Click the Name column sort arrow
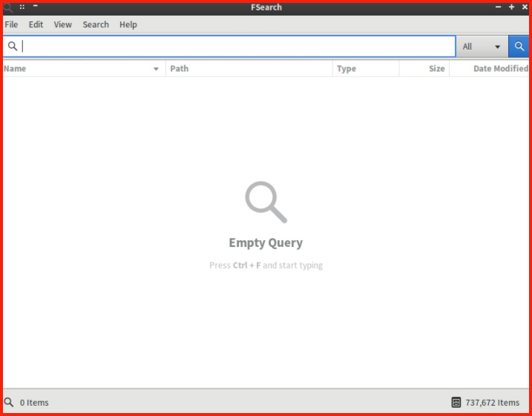Image resolution: width=532 pixels, height=416 pixels. [156, 69]
